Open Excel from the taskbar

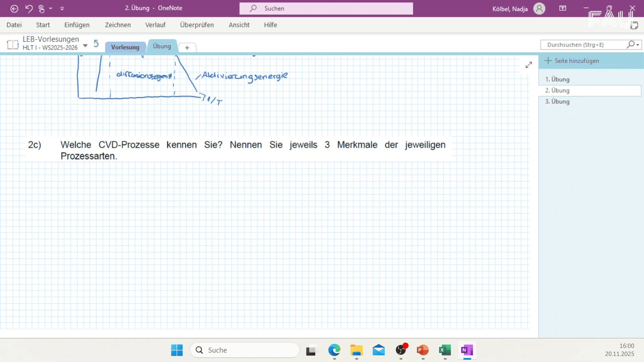tap(444, 350)
